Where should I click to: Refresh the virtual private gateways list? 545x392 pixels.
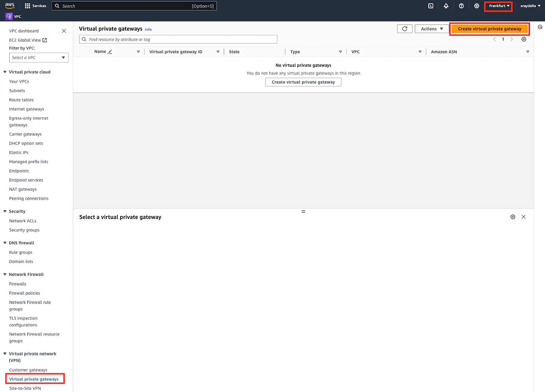pos(404,29)
